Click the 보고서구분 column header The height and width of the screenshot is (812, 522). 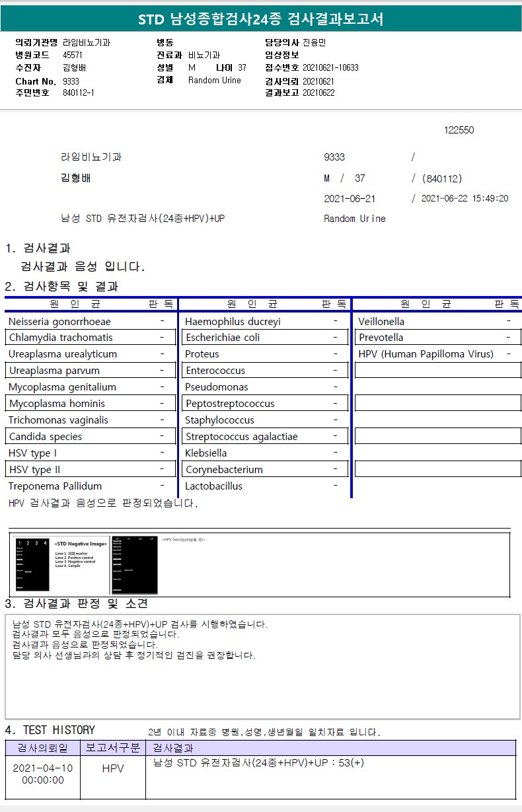tap(113, 748)
